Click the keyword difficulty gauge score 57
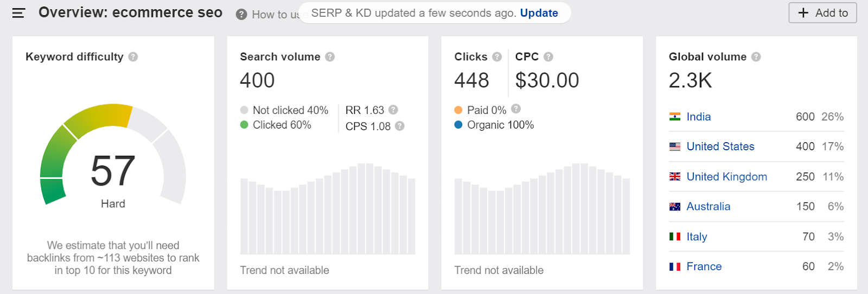 (x=113, y=171)
